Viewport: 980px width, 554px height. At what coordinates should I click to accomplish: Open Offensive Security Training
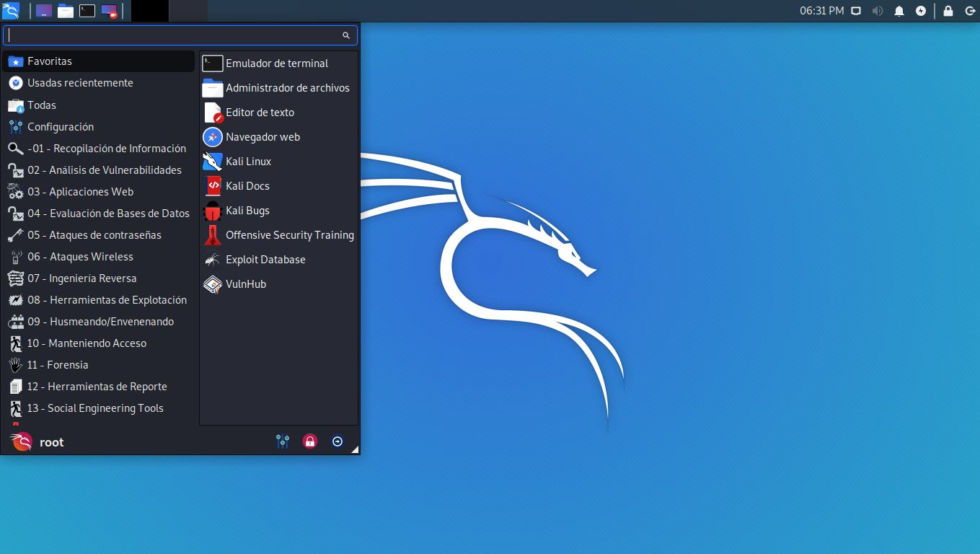278,235
